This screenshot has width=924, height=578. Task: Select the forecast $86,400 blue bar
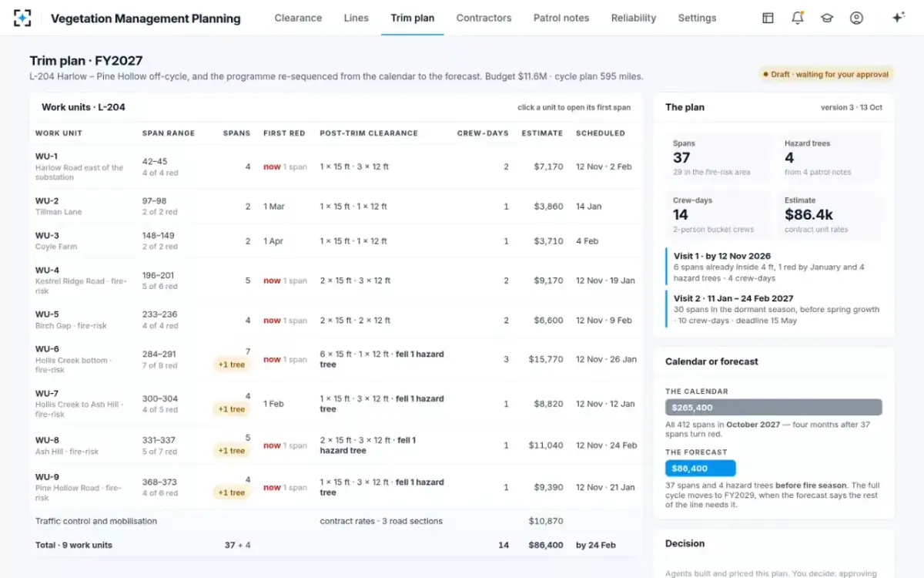click(701, 468)
